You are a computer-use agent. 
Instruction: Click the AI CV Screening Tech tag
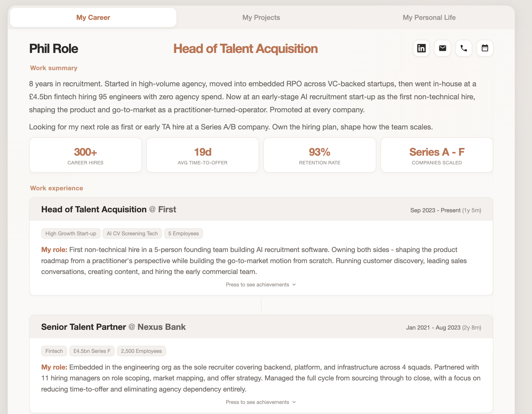132,233
